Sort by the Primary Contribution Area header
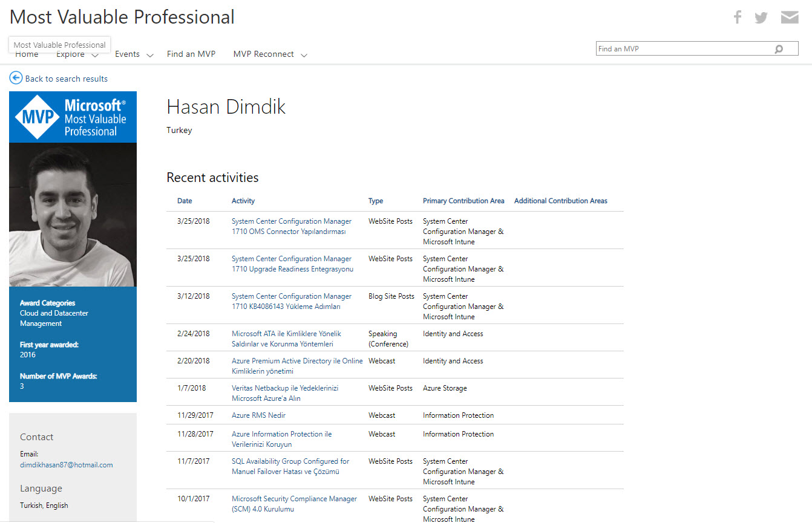This screenshot has height=523, width=812. coord(463,201)
